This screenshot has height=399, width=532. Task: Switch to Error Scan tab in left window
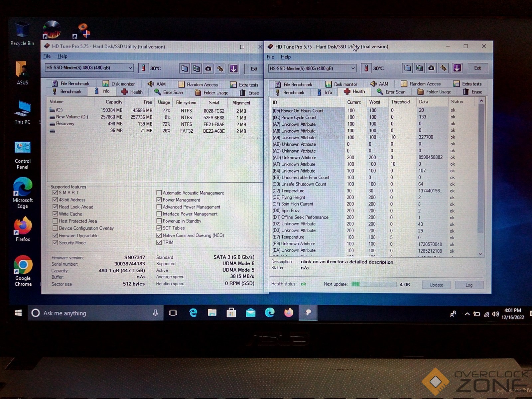(x=169, y=92)
